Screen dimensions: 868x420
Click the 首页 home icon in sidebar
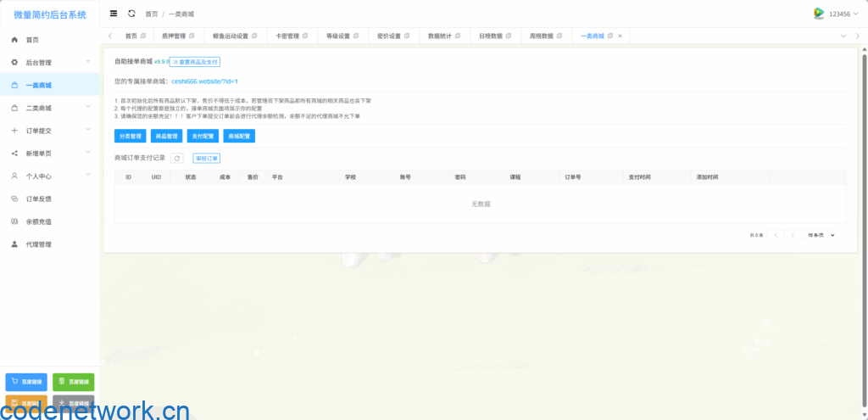[x=14, y=40]
